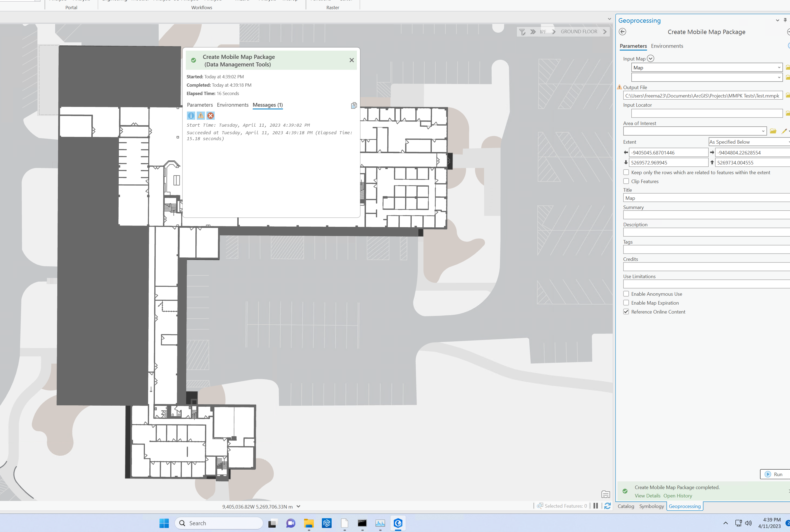Filter messages by the warning icon
This screenshot has height=532, width=790.
pyautogui.click(x=201, y=116)
